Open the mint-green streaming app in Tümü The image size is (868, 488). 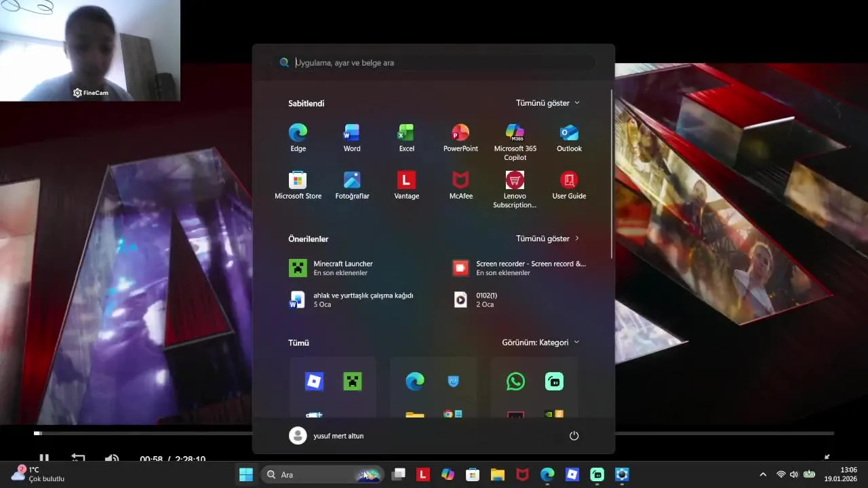coord(554,382)
